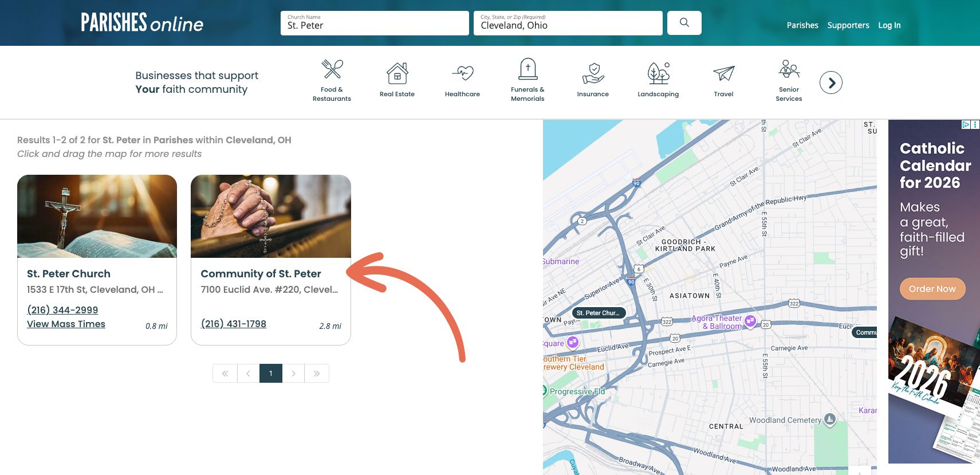
Task: Click the Agora Theater map pin
Action: tap(750, 321)
